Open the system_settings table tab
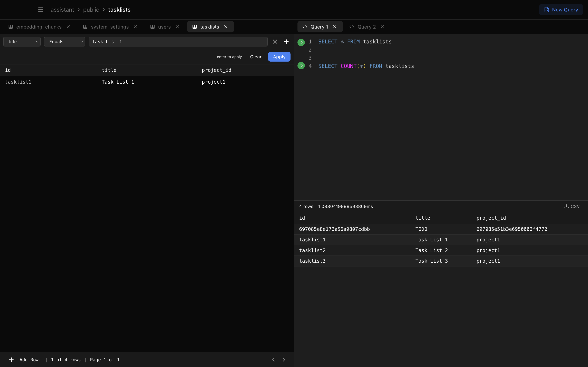This screenshot has height=367, width=588. pos(109,27)
